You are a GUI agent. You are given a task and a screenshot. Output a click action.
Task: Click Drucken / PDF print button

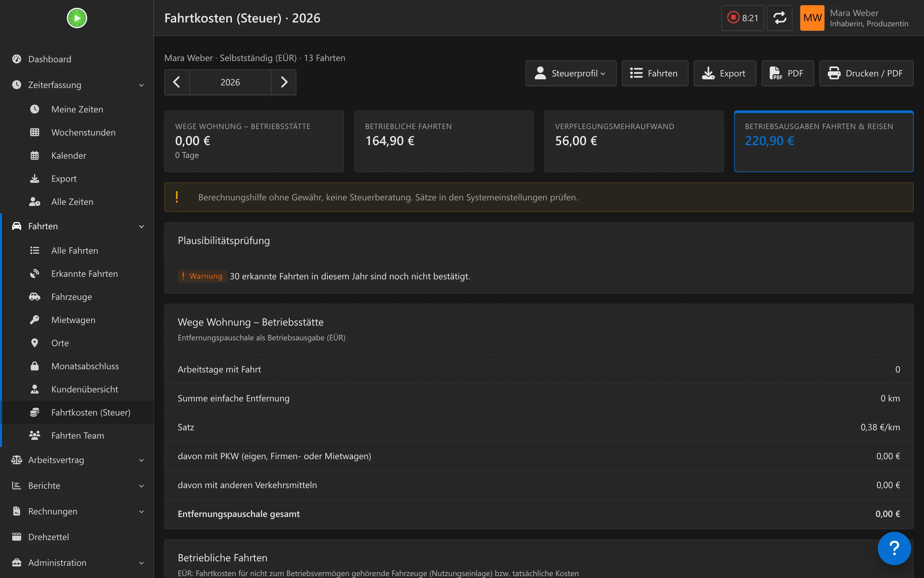[x=866, y=73]
